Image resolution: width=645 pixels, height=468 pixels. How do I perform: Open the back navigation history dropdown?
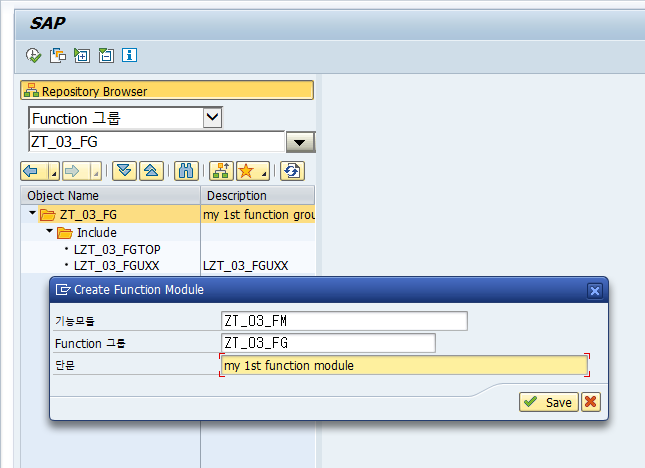click(54, 171)
